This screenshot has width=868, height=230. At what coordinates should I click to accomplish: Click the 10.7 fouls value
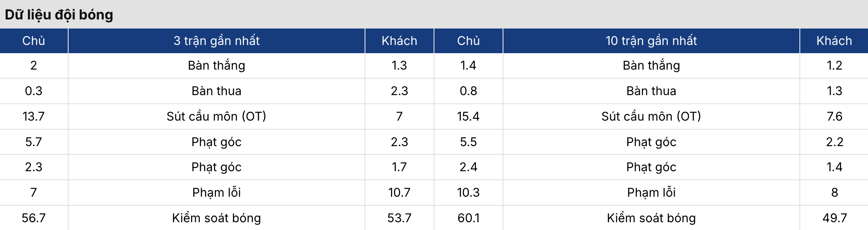click(399, 192)
